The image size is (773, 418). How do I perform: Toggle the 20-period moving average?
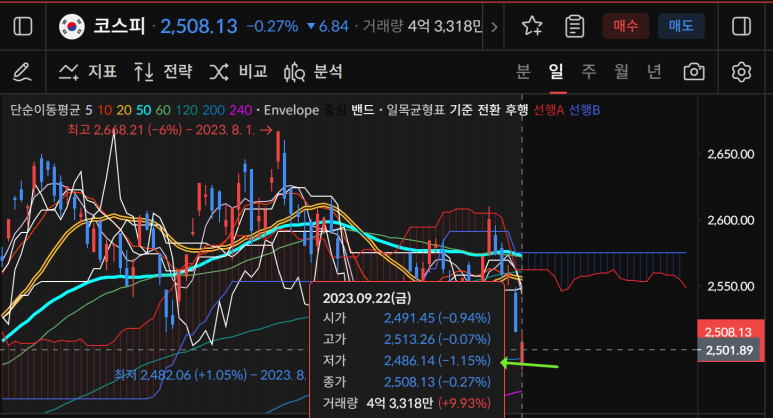[124, 110]
